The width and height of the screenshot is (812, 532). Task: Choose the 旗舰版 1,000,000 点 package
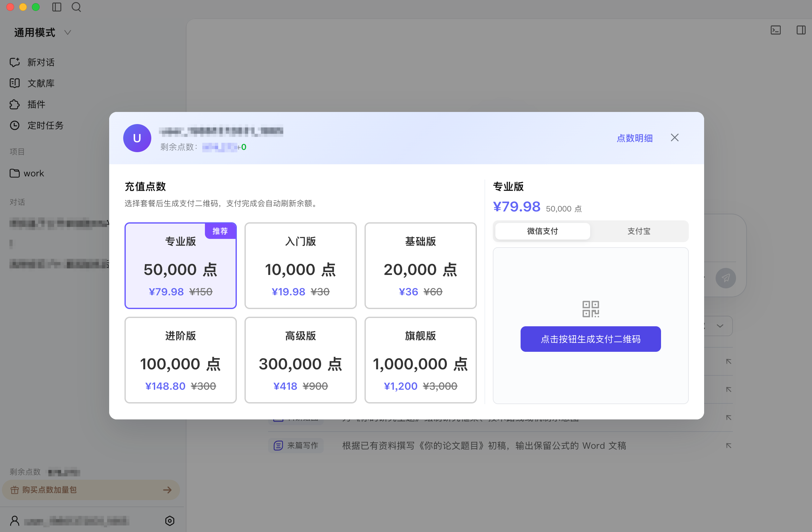click(x=420, y=360)
